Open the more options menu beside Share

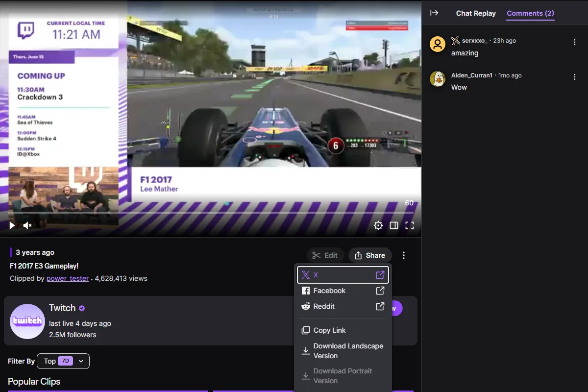point(404,255)
